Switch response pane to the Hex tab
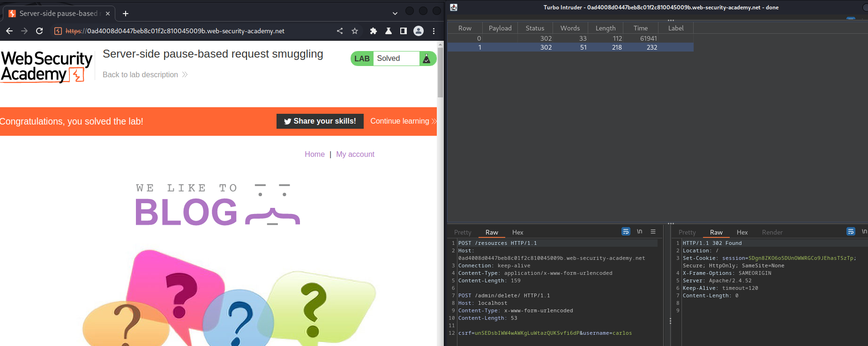Screen dimensions: 868x346 click(x=742, y=232)
